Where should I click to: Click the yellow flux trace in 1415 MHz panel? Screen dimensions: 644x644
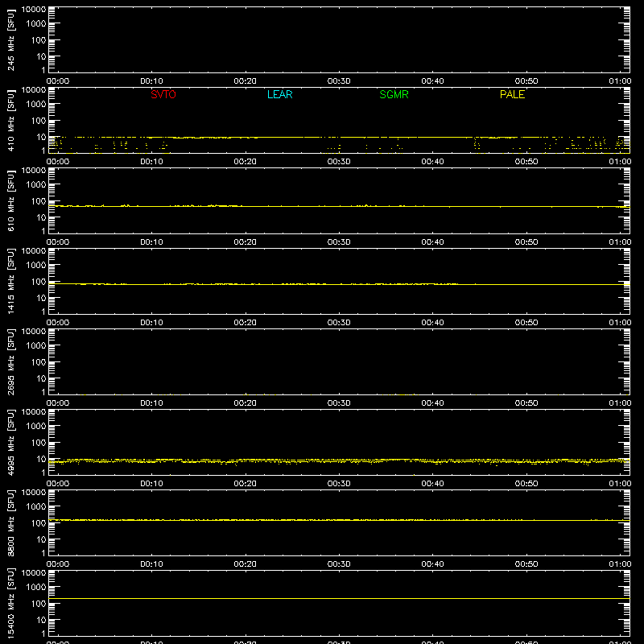coord(339,284)
